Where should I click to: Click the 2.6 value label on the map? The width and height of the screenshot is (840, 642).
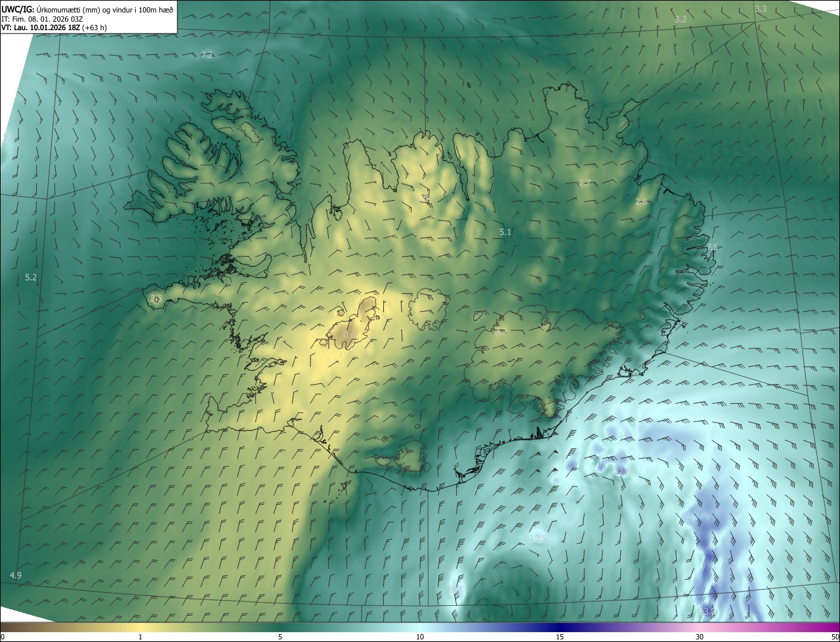point(641,202)
